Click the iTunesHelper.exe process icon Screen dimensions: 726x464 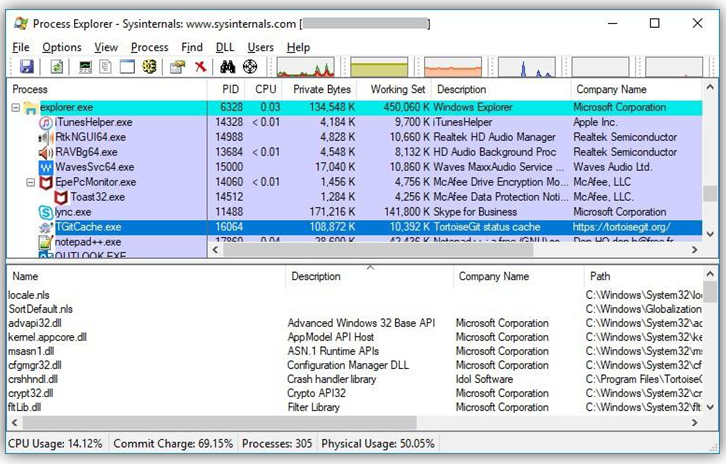46,123
